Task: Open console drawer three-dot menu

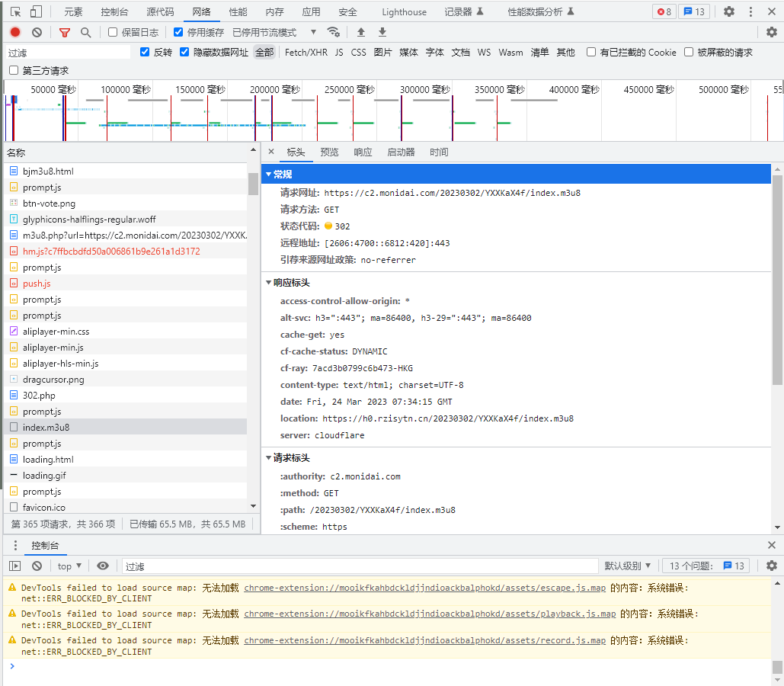Action: click(x=15, y=545)
